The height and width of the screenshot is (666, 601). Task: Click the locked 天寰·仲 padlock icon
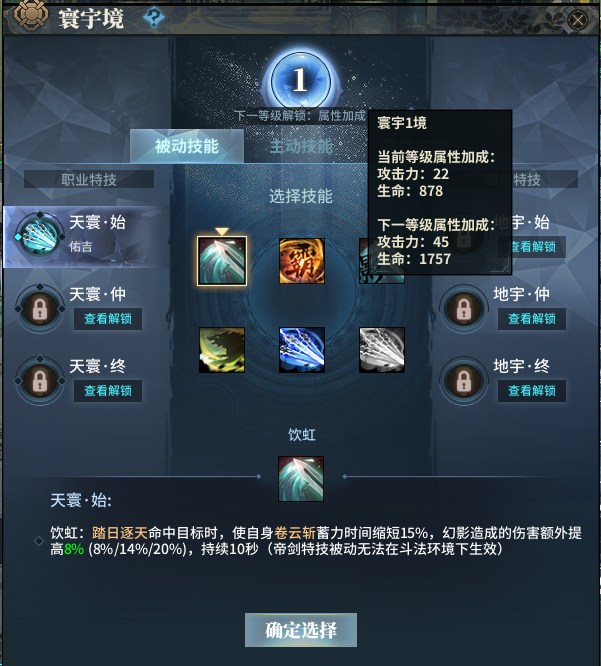pos(40,309)
